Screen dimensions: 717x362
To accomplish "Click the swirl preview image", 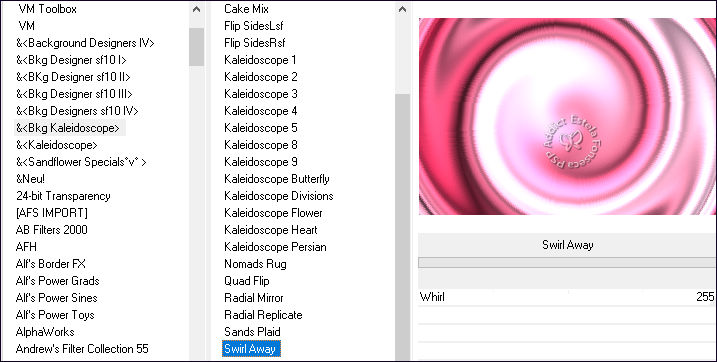I will tap(567, 116).
